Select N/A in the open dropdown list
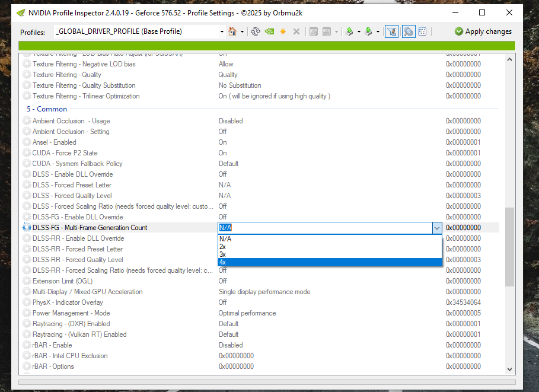The width and height of the screenshot is (539, 392). click(x=330, y=239)
